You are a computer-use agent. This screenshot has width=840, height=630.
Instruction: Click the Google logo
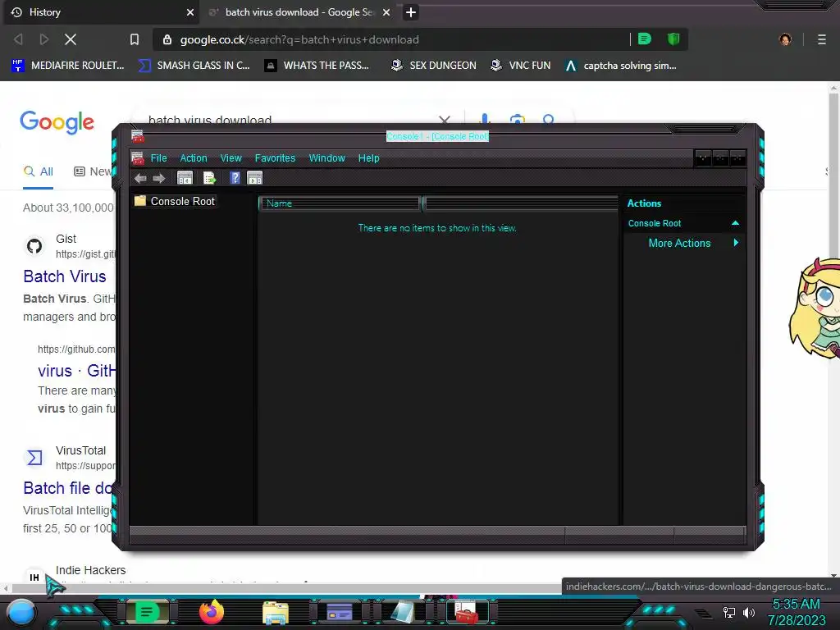(x=57, y=122)
